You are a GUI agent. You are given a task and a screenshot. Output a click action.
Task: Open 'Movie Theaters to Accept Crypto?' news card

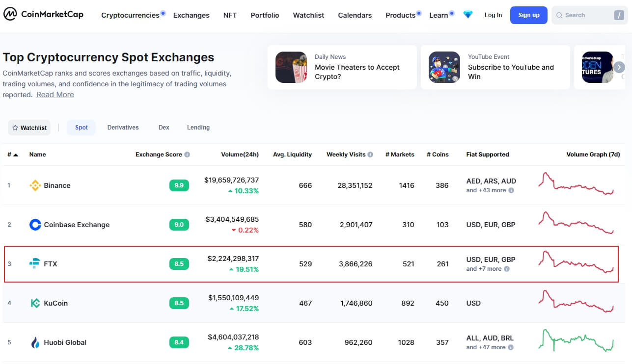pyautogui.click(x=342, y=67)
